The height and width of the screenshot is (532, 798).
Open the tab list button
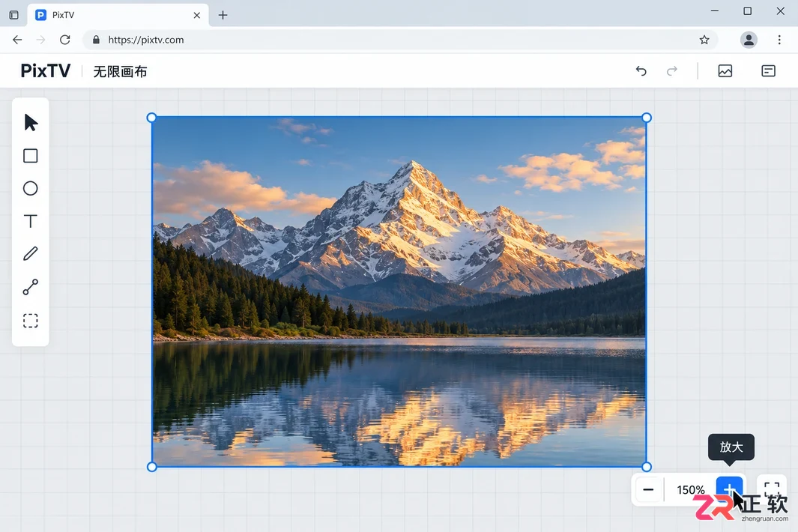pos(13,15)
